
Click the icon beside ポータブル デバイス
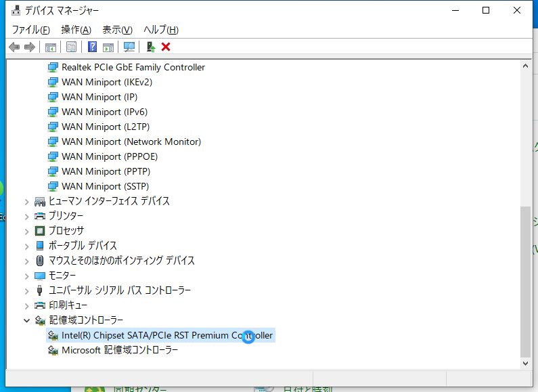tap(40, 246)
